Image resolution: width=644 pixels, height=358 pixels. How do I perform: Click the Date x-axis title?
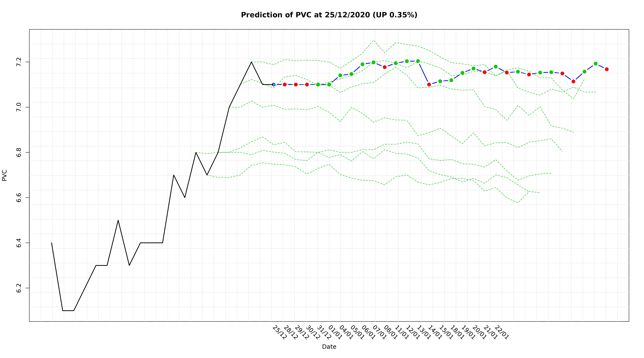(x=329, y=347)
